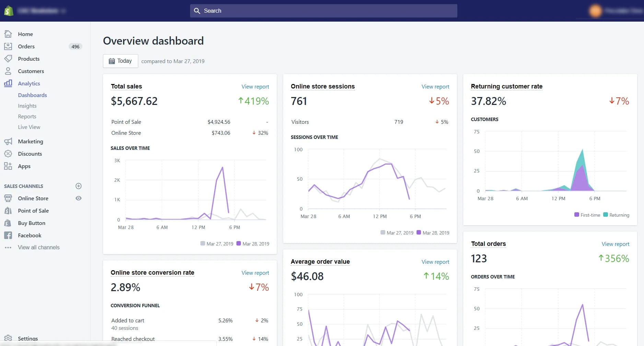Click the Marketing megaphone icon
The image size is (644, 346).
[8, 141]
